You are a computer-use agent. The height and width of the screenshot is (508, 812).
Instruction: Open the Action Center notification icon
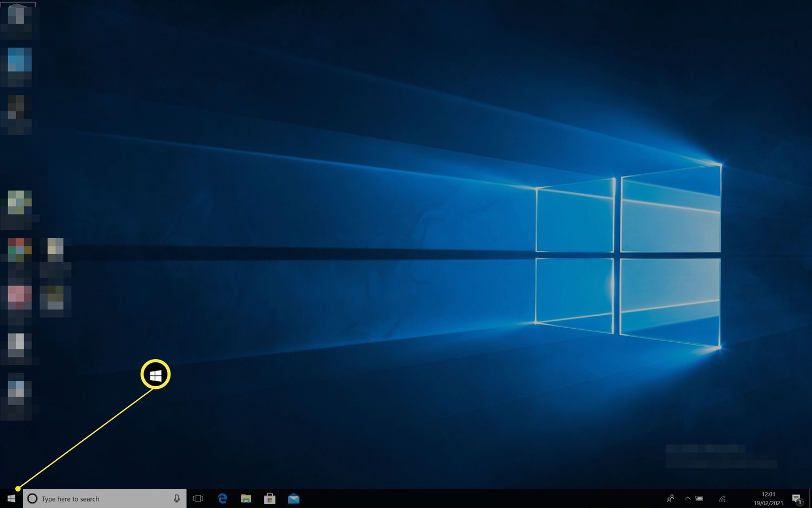coord(797,499)
